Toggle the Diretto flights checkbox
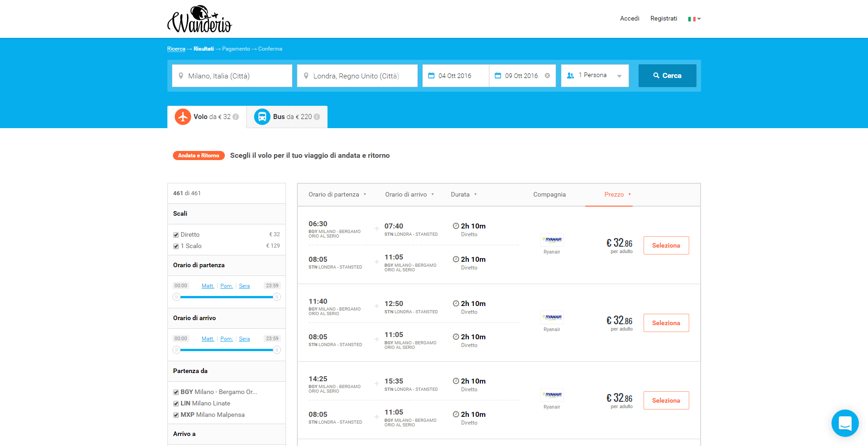Viewport: 868px width, 446px height. 176,235
